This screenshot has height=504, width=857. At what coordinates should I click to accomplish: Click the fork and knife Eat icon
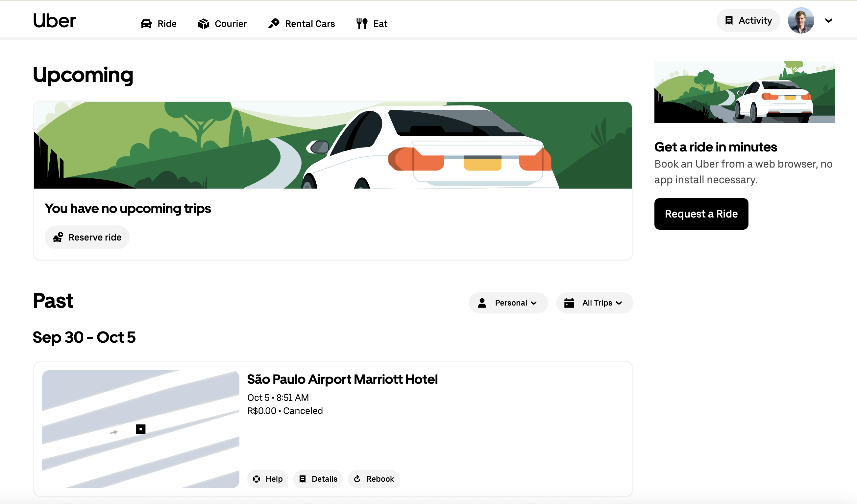coord(362,23)
